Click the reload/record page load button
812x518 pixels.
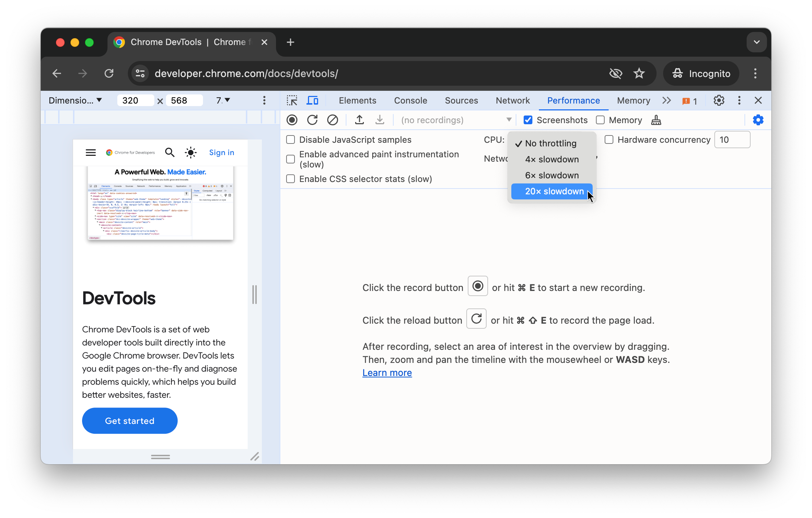point(312,120)
